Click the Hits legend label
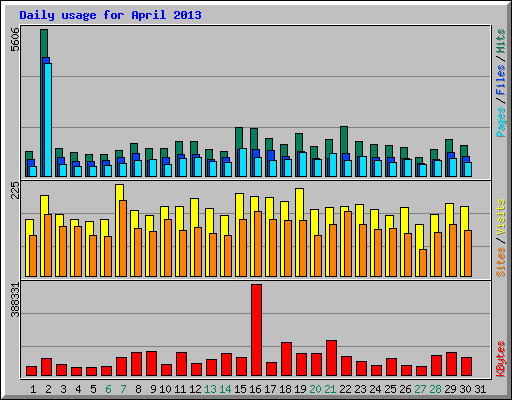Viewport: 512px width, 400px height. point(500,41)
